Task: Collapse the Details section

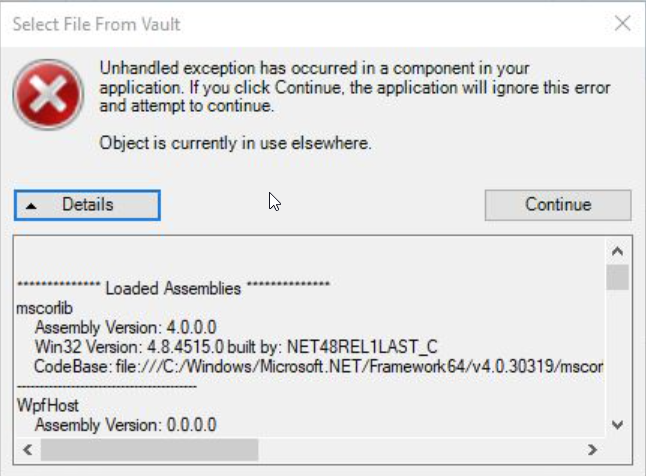Action: coord(87,205)
